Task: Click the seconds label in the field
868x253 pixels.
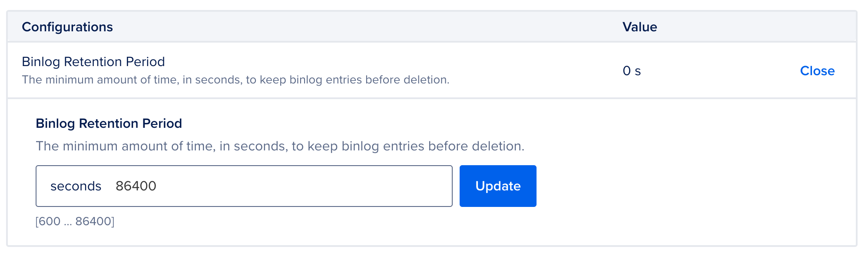Action: pos(76,186)
